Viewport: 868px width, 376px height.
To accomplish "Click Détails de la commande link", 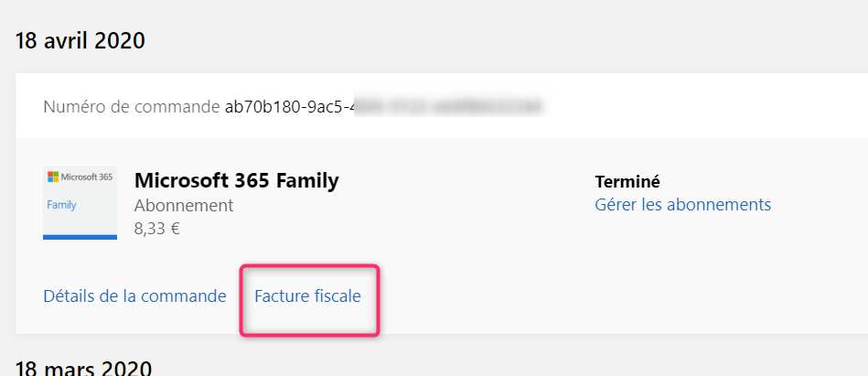I will click(x=134, y=296).
